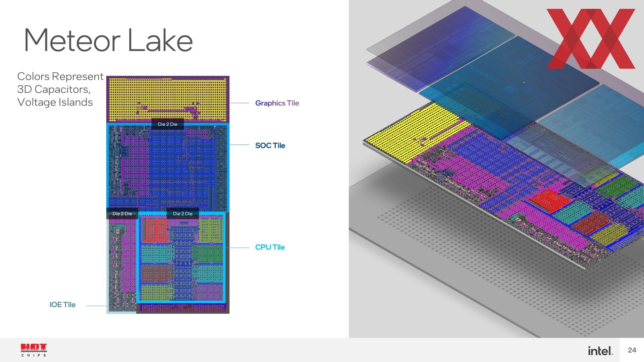The height and width of the screenshot is (362, 644).
Task: Click the Die 2 Die label above IOE Tile
Action: (x=122, y=214)
